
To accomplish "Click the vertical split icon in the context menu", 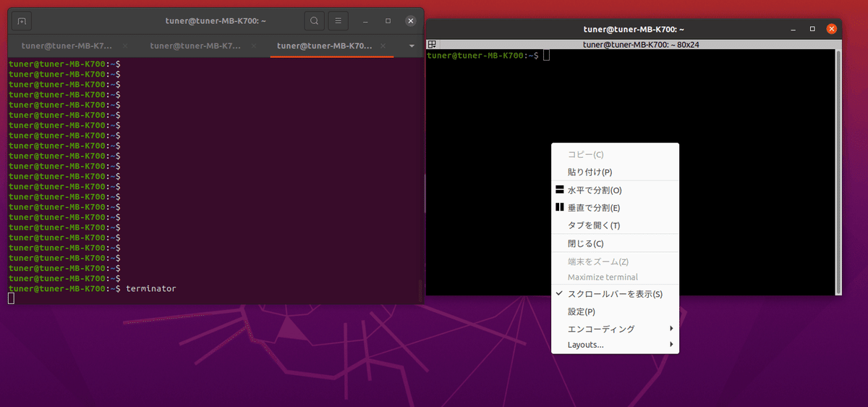I will tap(559, 207).
